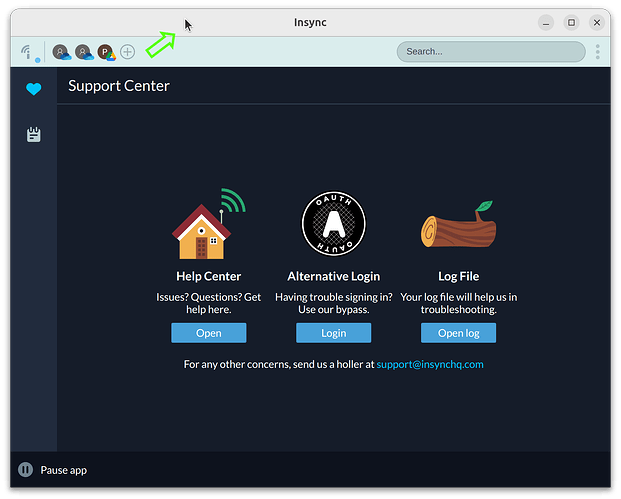Image resolution: width=621 pixels, height=499 pixels.
Task: Open the Help Center
Action: point(209,333)
